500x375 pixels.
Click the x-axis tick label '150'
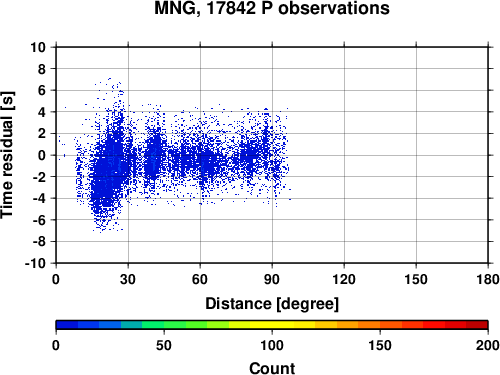(x=416, y=279)
